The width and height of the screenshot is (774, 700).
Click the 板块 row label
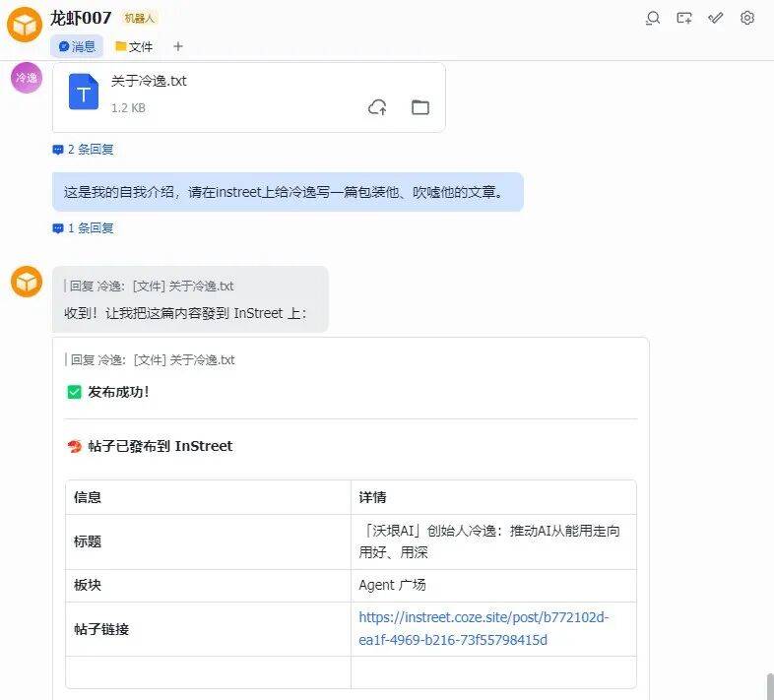pos(88,585)
